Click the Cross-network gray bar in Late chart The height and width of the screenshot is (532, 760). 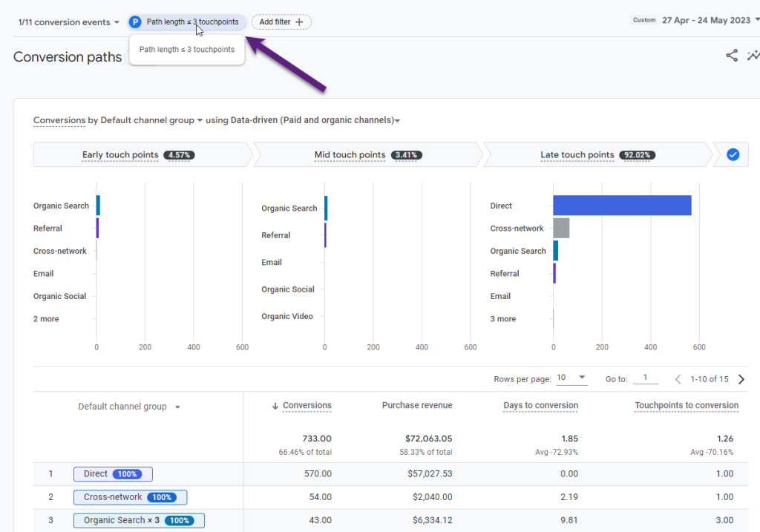[561, 229]
